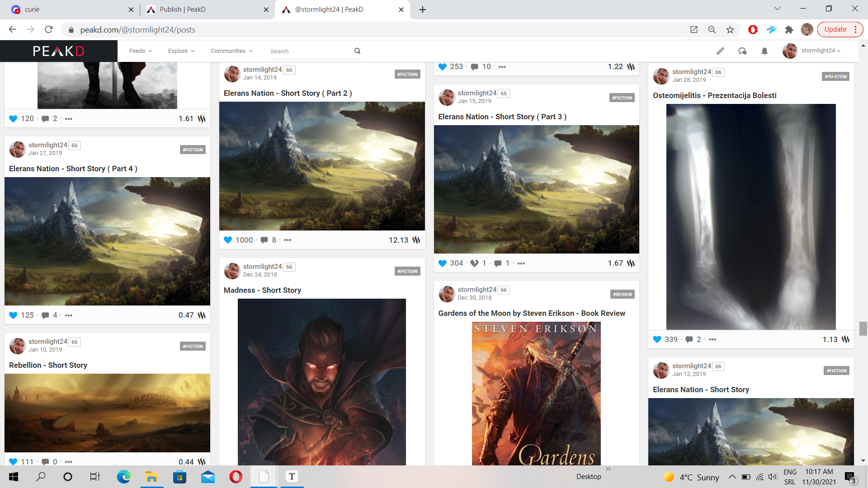Click the Update browser button
The width and height of the screenshot is (868, 488).
point(840,29)
